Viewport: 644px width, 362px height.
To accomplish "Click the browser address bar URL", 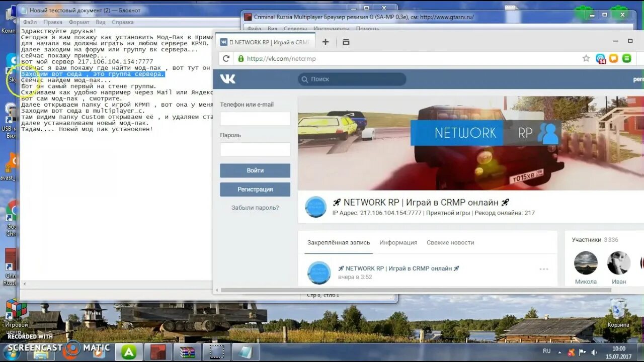I will tap(281, 58).
